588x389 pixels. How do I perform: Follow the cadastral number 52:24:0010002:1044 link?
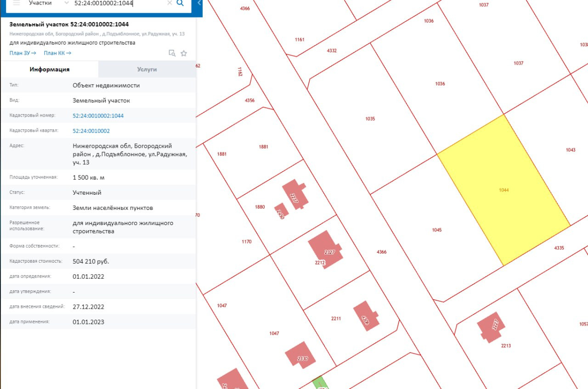[98, 116]
